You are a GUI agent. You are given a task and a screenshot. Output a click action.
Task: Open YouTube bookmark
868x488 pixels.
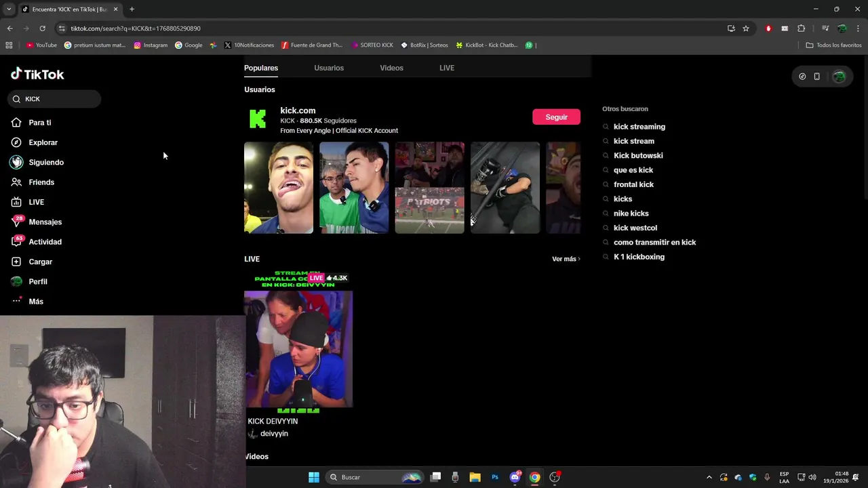41,45
